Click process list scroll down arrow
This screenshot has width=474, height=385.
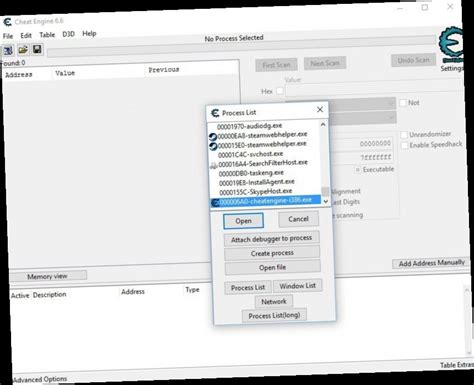(326, 201)
